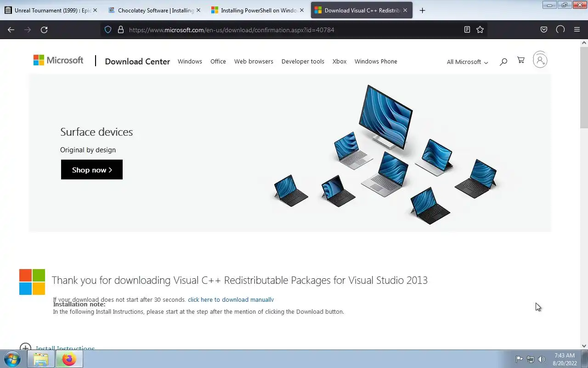Switch to the Unreal Tournament (1999) tab
The width and height of the screenshot is (588, 368).
(x=51, y=10)
